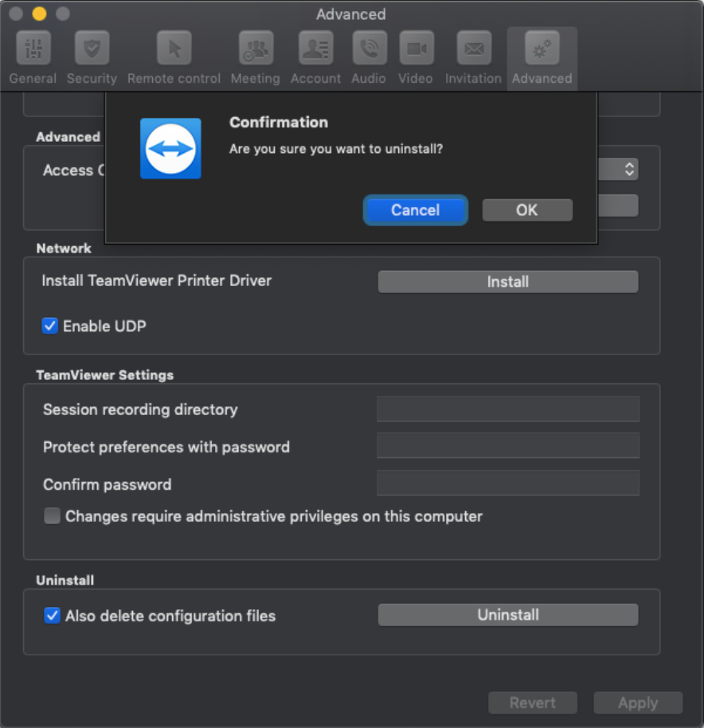Click the Uninstall button

[x=508, y=615]
